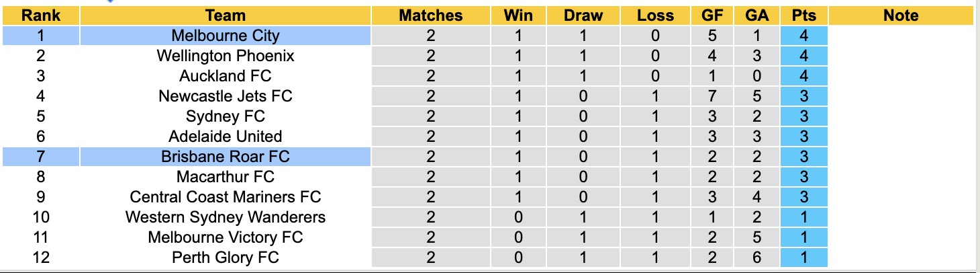Viewport: 980px width, 273px height.
Task: Click the Win column header
Action: pos(517,15)
